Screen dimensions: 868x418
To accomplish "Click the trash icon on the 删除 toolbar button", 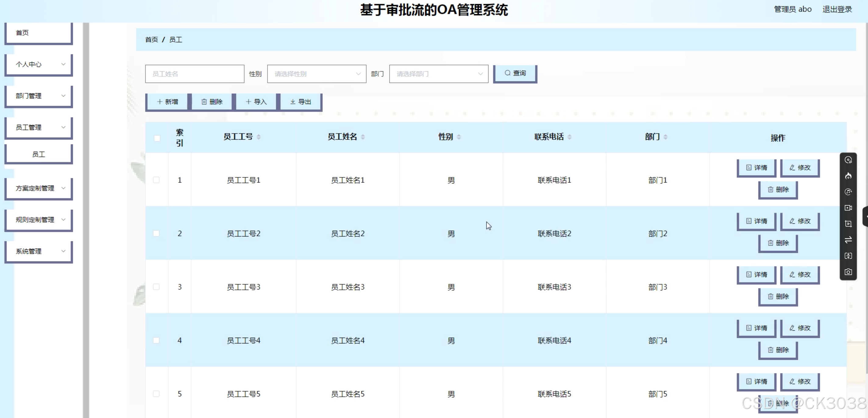I will (x=204, y=101).
